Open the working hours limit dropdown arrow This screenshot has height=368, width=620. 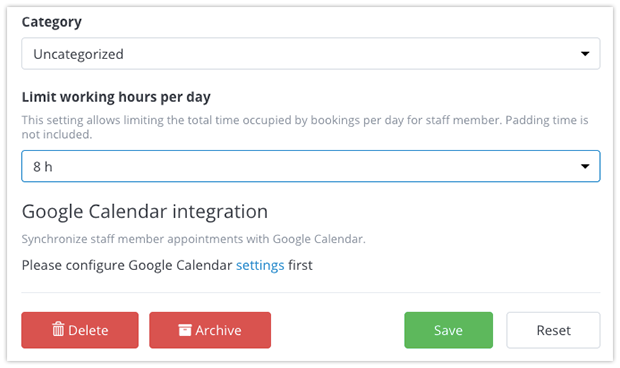click(x=585, y=166)
